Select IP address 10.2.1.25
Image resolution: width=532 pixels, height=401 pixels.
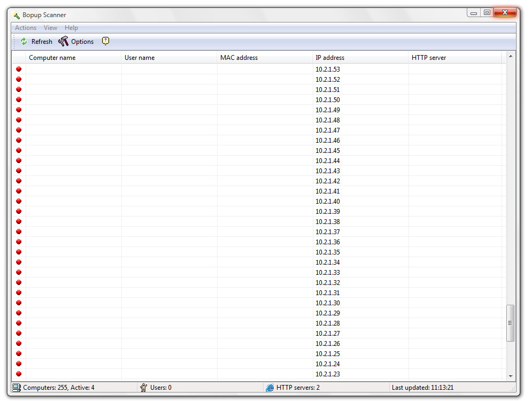point(327,354)
